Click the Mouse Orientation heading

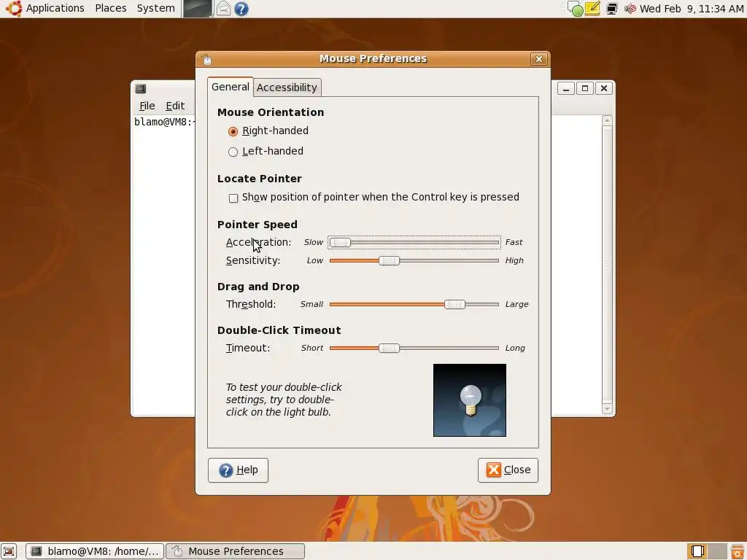tap(271, 112)
